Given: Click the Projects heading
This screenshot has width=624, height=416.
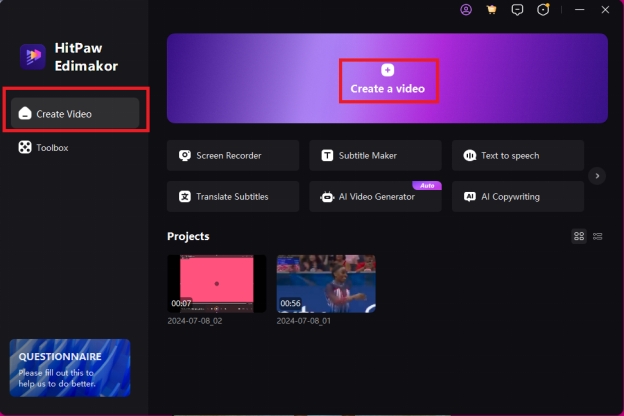Looking at the screenshot, I should pyautogui.click(x=188, y=236).
